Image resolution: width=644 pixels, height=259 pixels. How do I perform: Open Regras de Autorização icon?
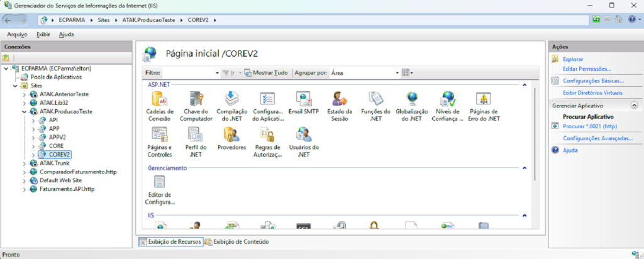[268, 135]
